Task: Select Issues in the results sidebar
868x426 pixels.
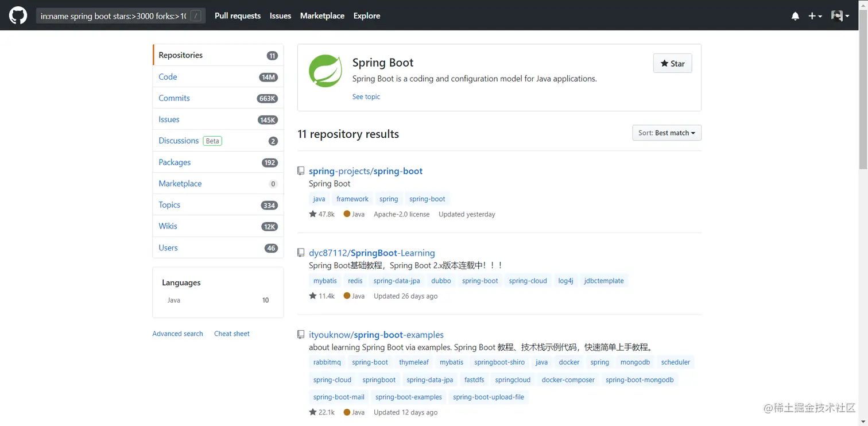Action: 218,119
